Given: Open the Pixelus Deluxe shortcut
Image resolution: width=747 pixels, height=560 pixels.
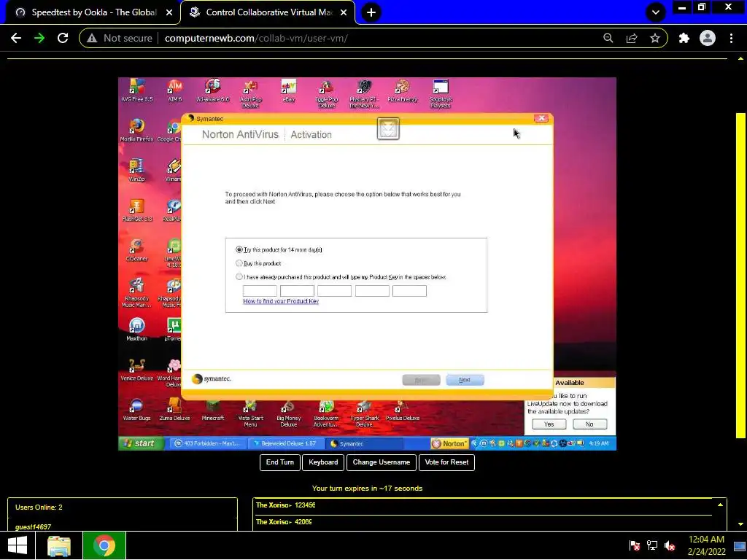Looking at the screenshot, I should [x=403, y=410].
